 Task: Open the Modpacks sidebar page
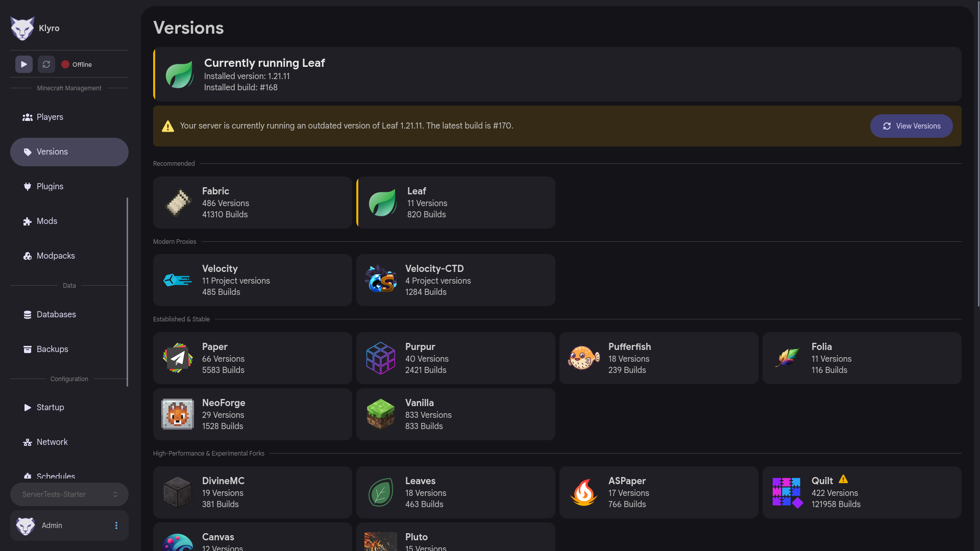[x=69, y=256]
